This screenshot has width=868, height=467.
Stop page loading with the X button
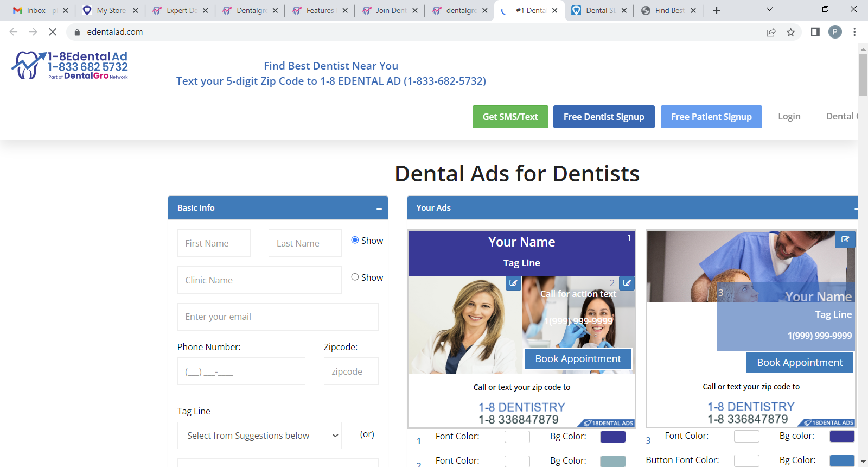[x=53, y=32]
